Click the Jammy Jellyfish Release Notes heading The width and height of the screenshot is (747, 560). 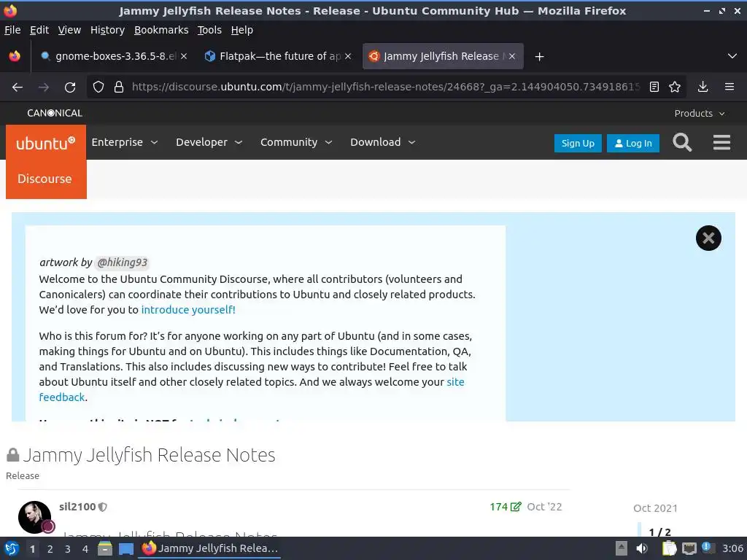149,455
